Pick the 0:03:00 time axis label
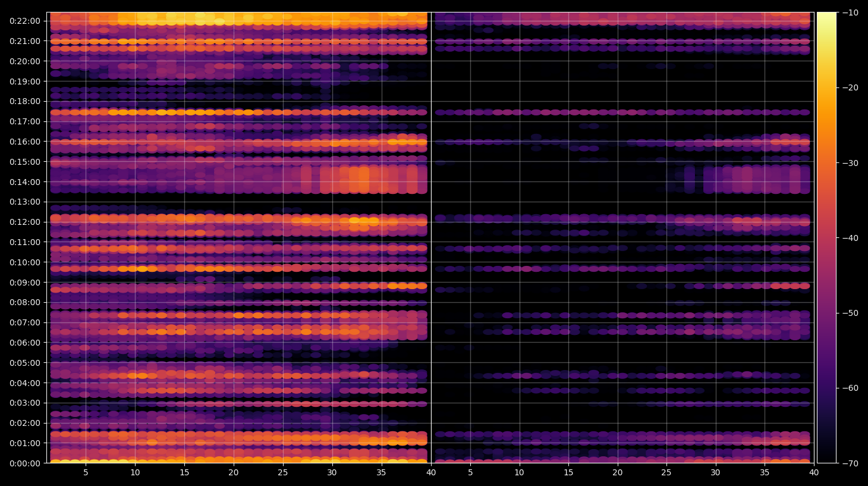This screenshot has height=486, width=868. pos(25,403)
